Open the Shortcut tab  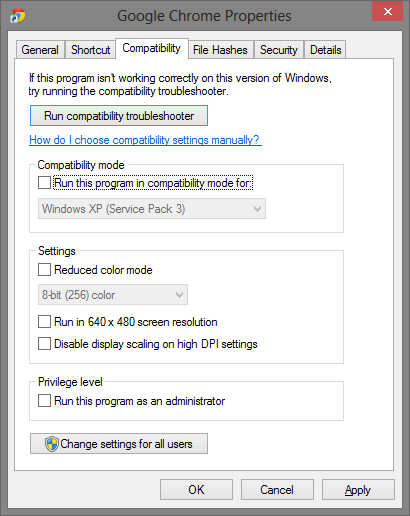click(x=90, y=50)
